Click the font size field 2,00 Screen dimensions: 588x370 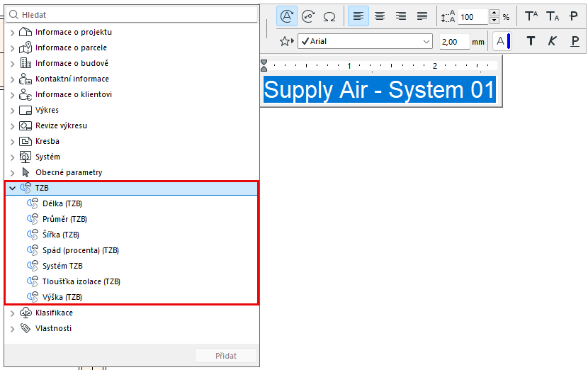(454, 42)
